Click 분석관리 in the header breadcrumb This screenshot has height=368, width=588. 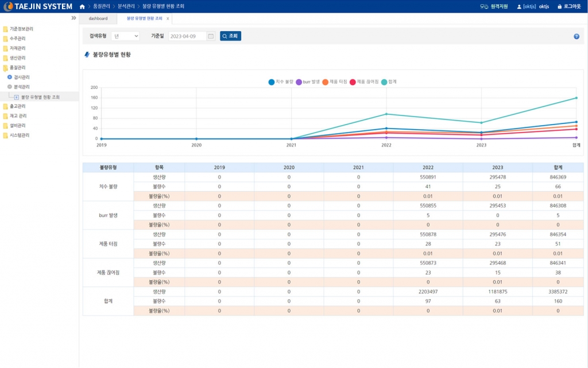(126, 6)
